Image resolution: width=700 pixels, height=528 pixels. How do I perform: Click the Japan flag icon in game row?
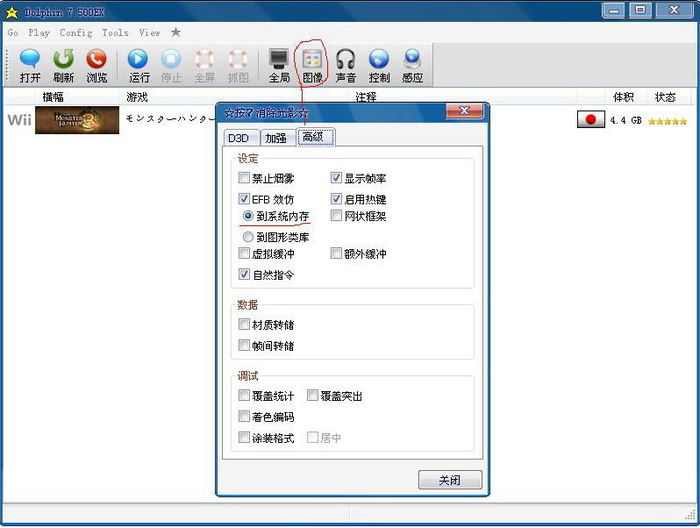(x=591, y=120)
